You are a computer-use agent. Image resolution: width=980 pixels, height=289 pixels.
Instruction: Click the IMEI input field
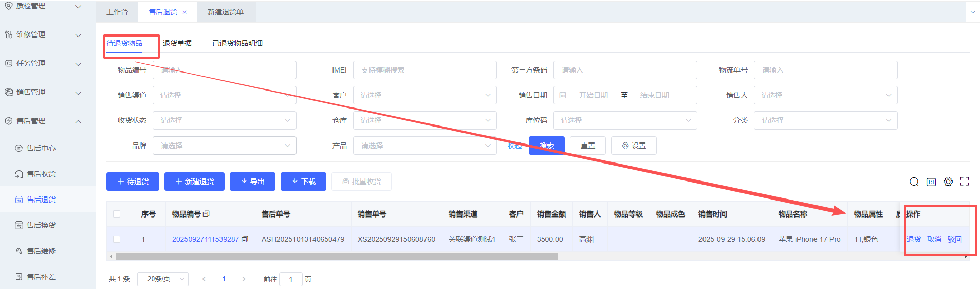pos(424,70)
